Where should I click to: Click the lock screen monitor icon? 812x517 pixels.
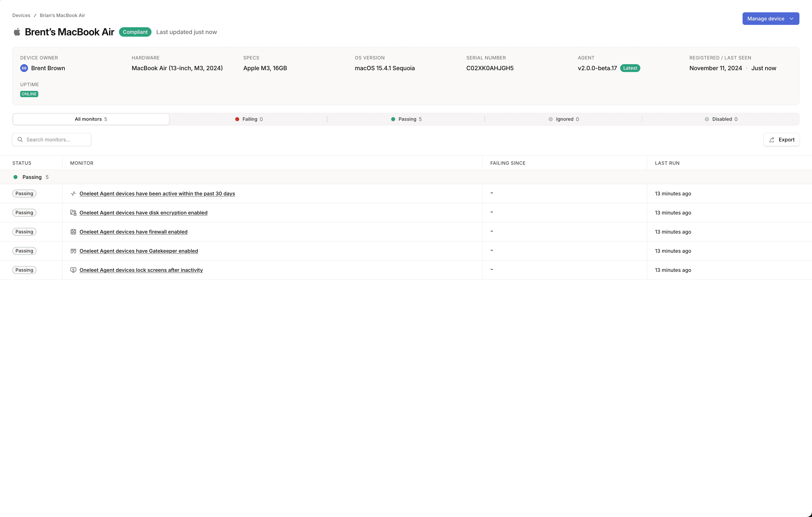tap(73, 270)
